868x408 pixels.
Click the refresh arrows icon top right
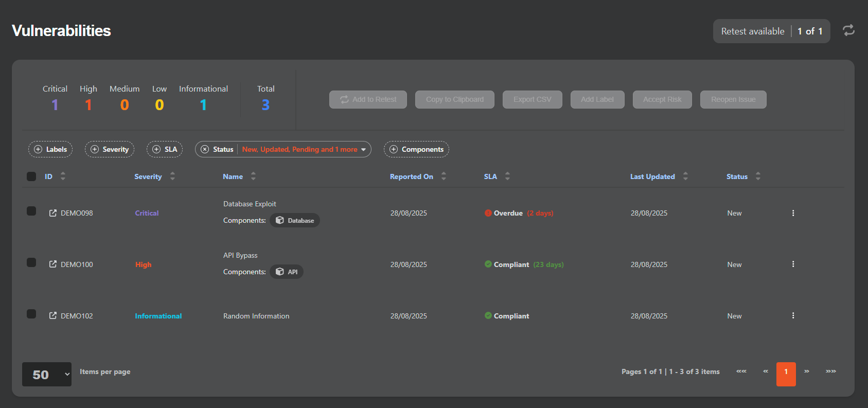[848, 31]
